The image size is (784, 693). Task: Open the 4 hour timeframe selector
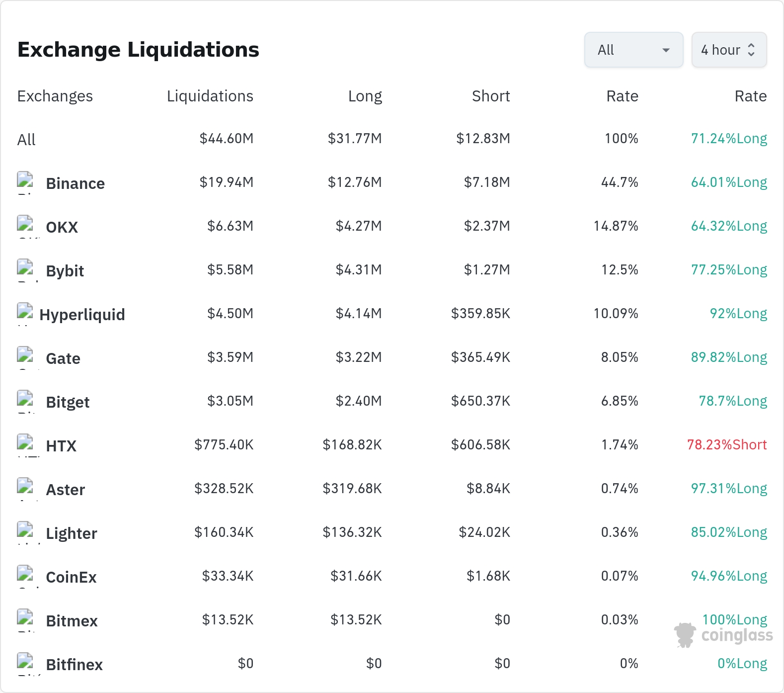tap(729, 50)
